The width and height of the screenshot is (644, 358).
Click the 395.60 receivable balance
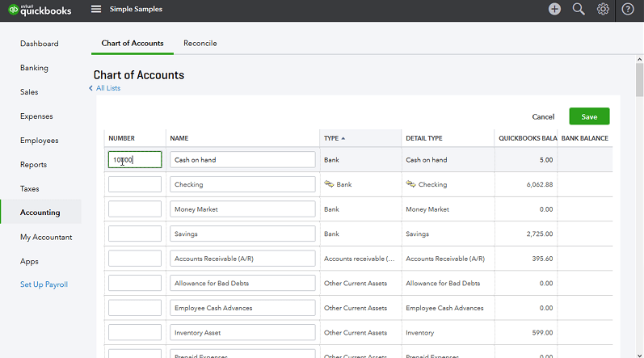(542, 259)
